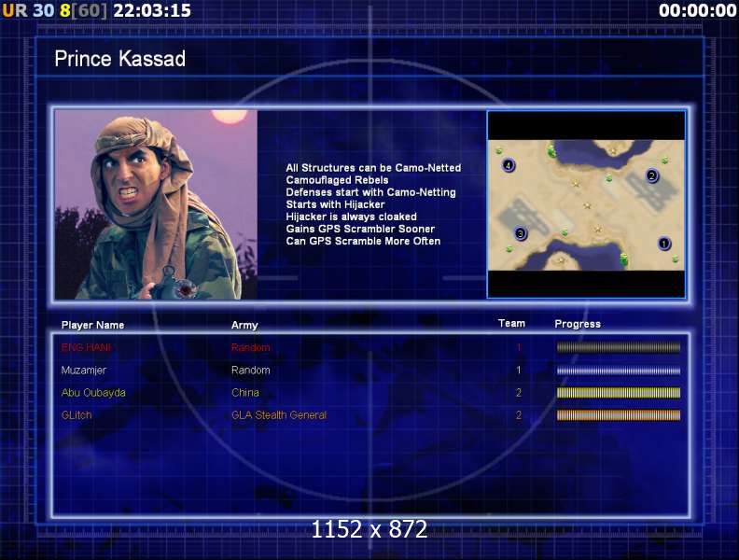
Task: Click GLitch's team number 2
Action: pos(519,415)
